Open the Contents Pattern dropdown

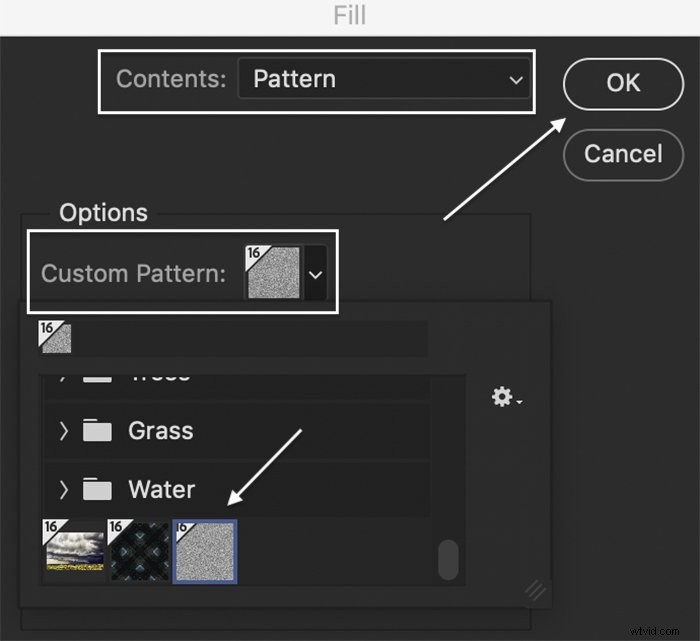[x=384, y=79]
